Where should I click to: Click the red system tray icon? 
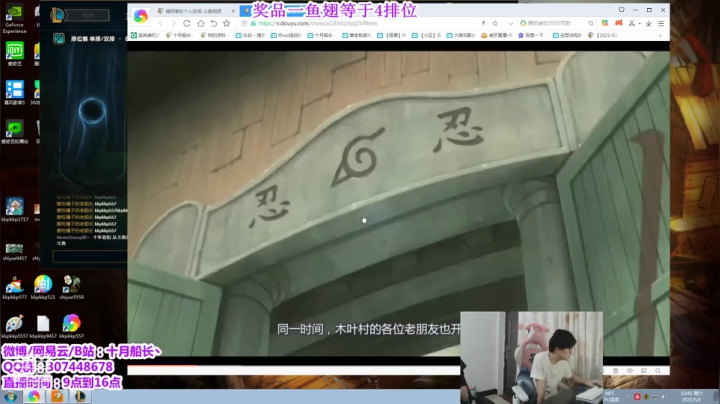pyautogui.click(x=637, y=397)
